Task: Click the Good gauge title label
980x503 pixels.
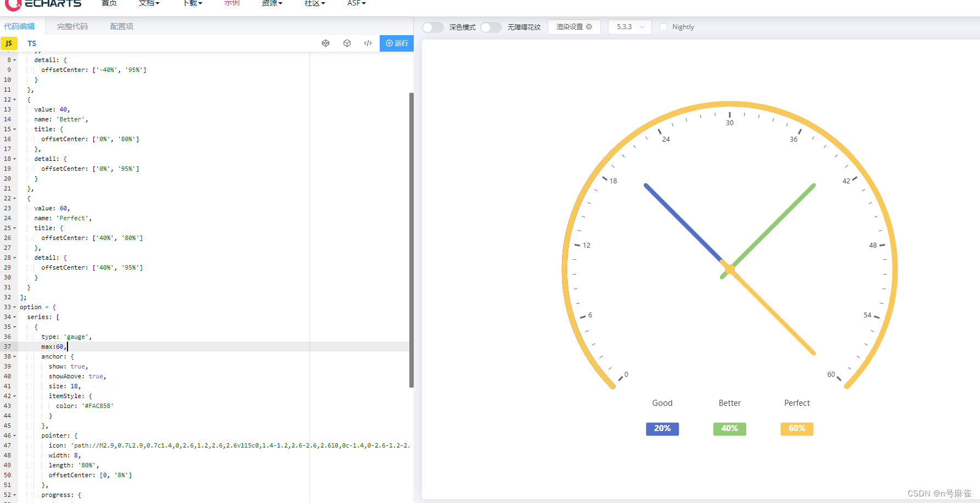Action: tap(662, 403)
